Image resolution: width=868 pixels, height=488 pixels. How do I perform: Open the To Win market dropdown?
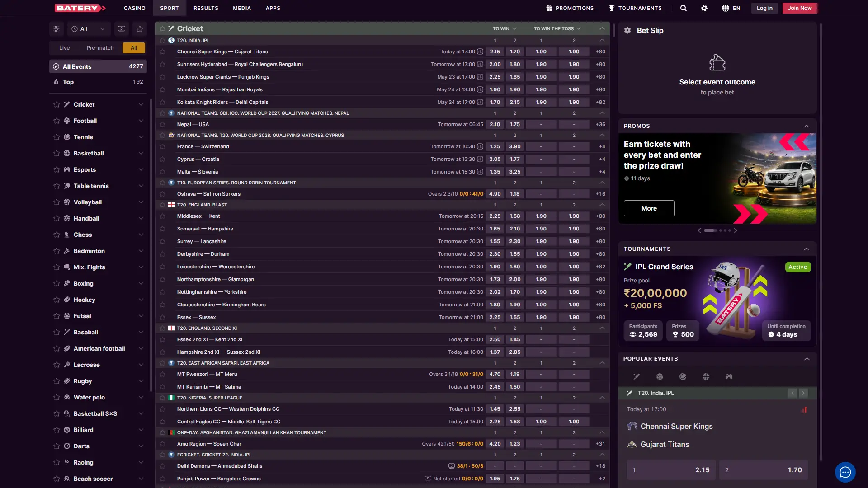click(x=505, y=28)
